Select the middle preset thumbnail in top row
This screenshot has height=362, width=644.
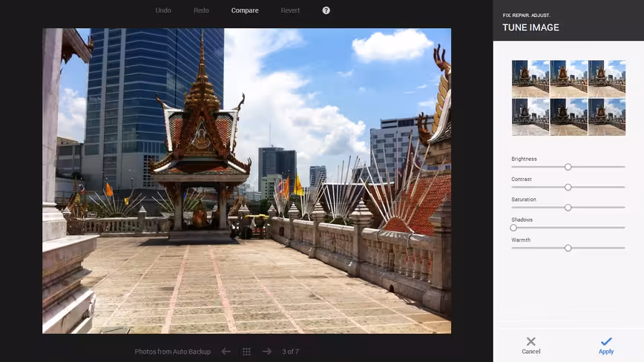568,79
